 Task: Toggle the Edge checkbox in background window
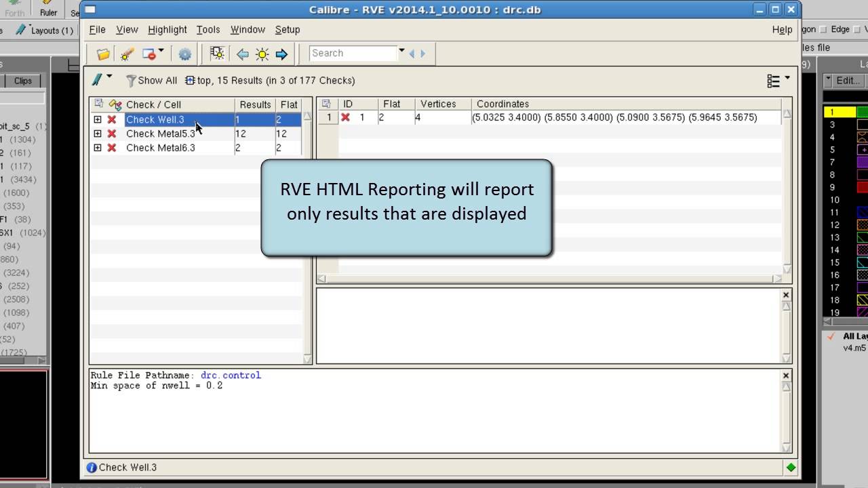pyautogui.click(x=824, y=30)
